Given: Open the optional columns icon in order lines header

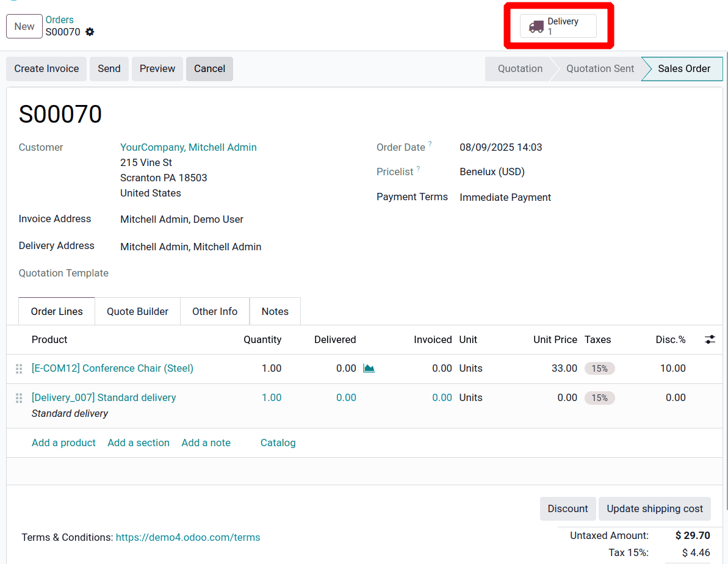Looking at the screenshot, I should tap(710, 339).
